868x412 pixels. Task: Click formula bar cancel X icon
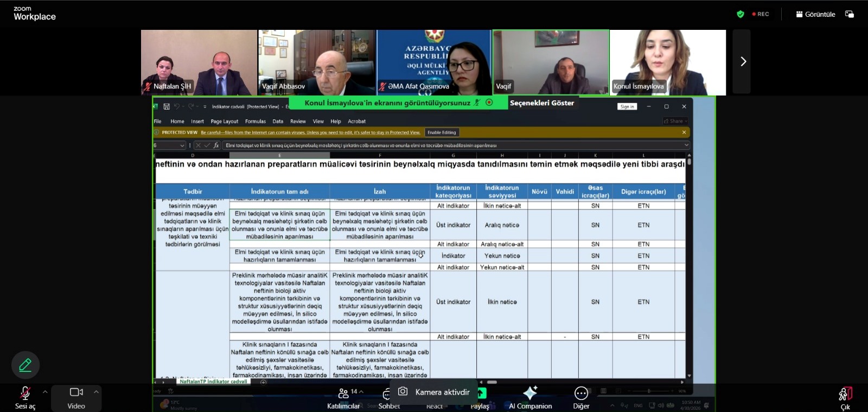point(198,145)
